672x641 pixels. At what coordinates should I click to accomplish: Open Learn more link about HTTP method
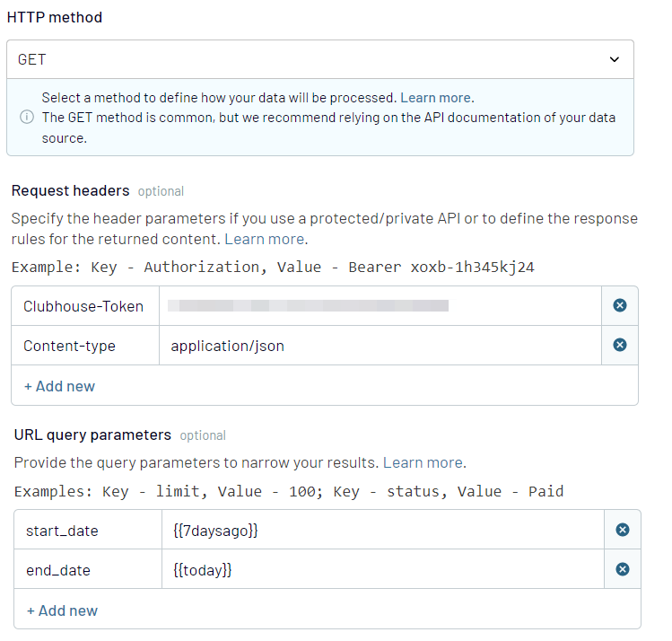[x=435, y=98]
